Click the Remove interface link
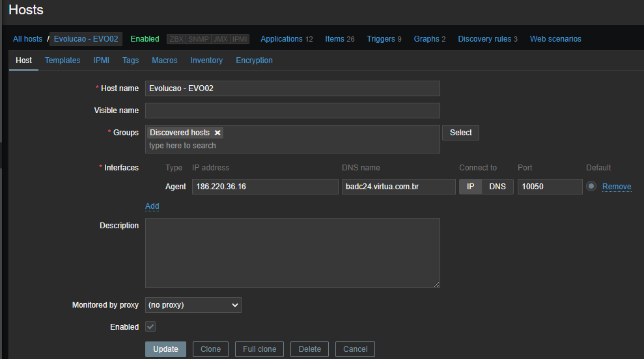 (616, 187)
